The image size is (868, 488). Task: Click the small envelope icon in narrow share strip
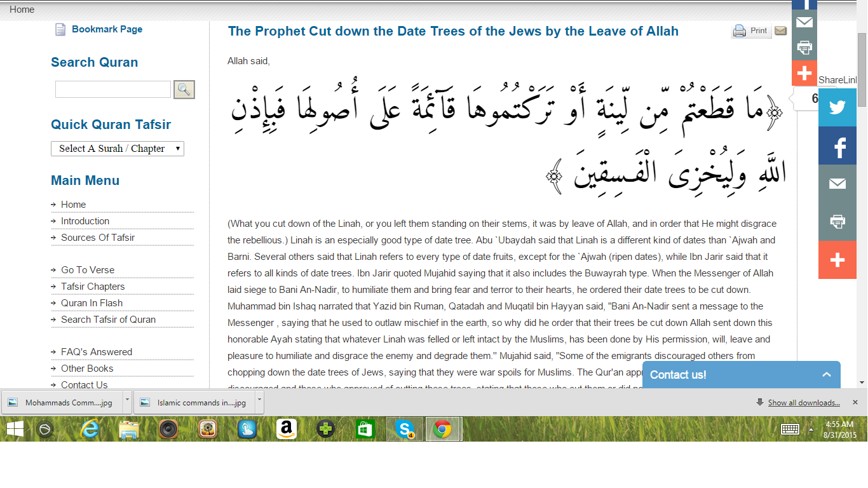click(x=804, y=22)
